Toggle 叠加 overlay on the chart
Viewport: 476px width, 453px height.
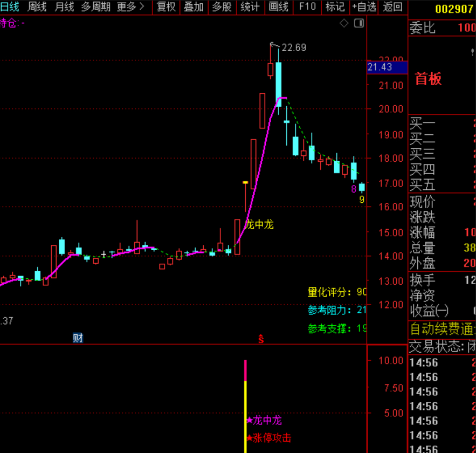(x=194, y=7)
